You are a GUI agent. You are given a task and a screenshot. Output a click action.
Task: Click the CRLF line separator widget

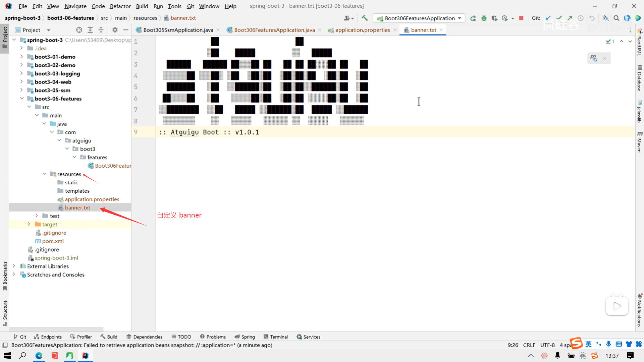tap(529, 345)
